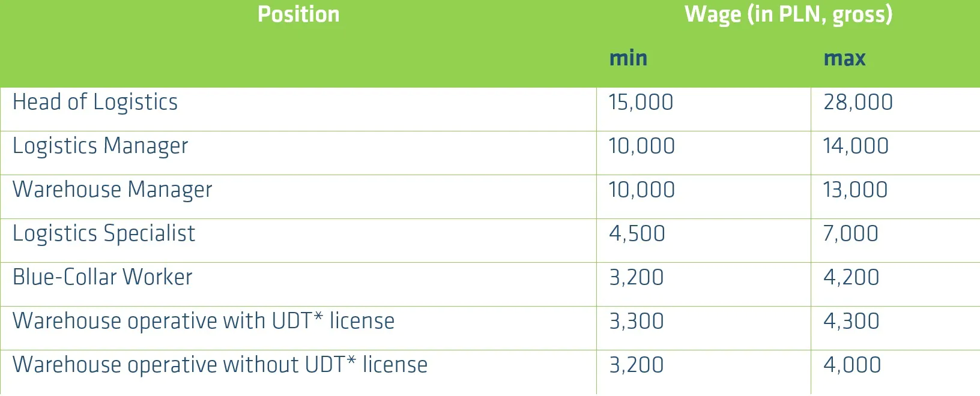Click the 13,000 max wage value
980x396 pixels.
[856, 190]
